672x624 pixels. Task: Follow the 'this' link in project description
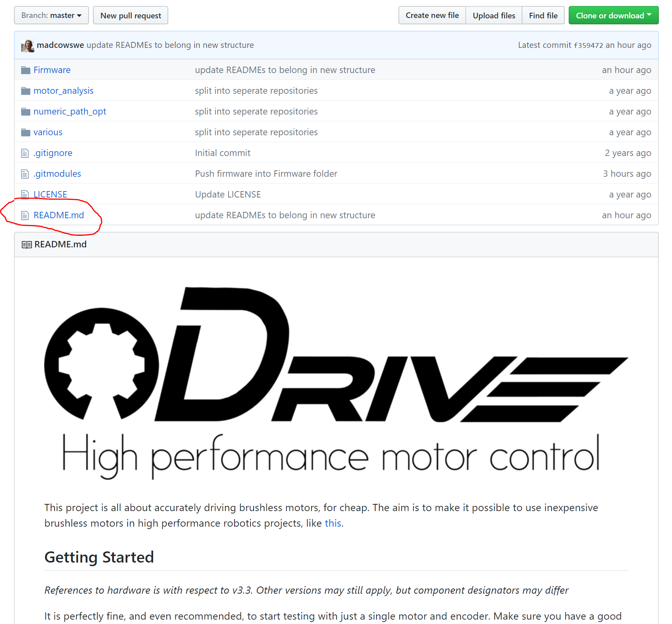pos(333,523)
